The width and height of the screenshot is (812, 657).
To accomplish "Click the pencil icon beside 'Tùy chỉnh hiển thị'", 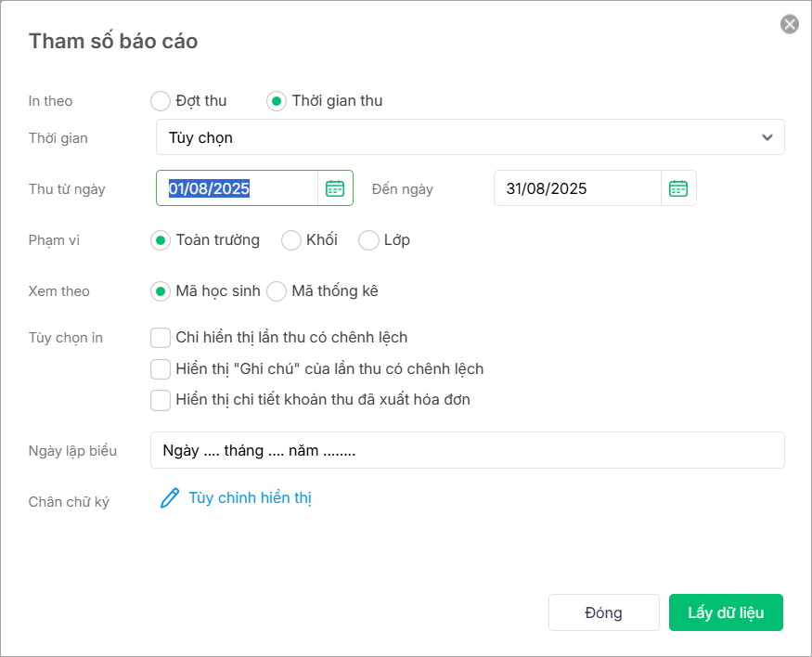I will (170, 498).
